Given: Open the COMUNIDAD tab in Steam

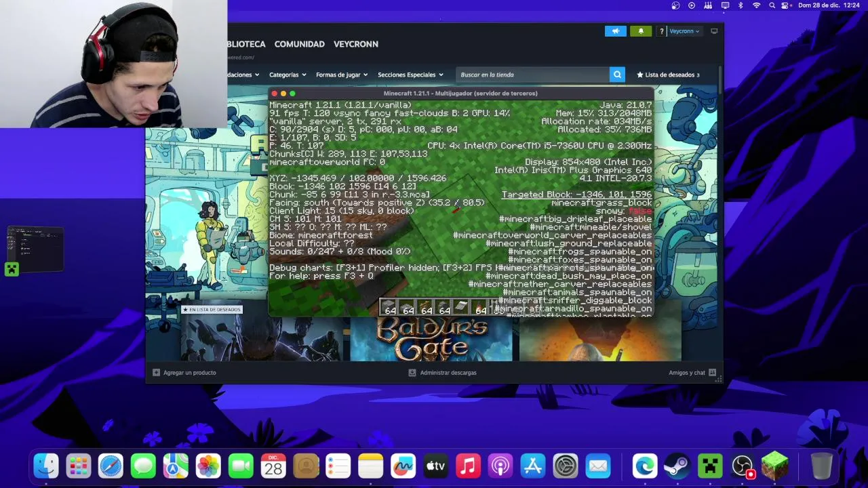Looking at the screenshot, I should point(300,44).
